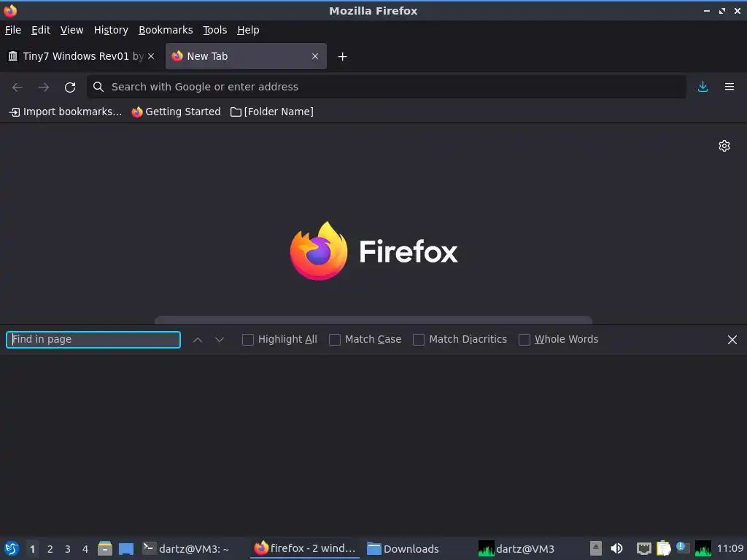The height and width of the screenshot is (560, 747).
Task: Jump to next find match arrow
Action: click(219, 340)
